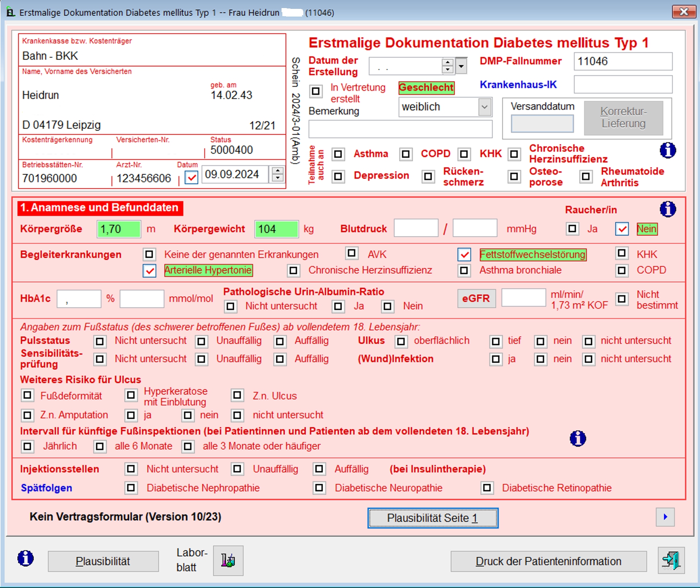This screenshot has width=700, height=588.
Task: Click the info icon in Anamnese section header
Action: (x=667, y=210)
